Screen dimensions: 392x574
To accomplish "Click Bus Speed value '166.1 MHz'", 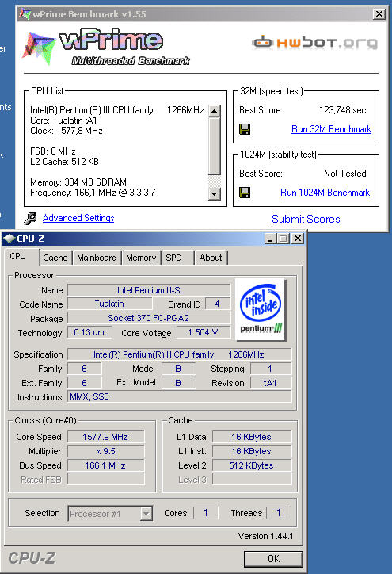I will point(105,465).
